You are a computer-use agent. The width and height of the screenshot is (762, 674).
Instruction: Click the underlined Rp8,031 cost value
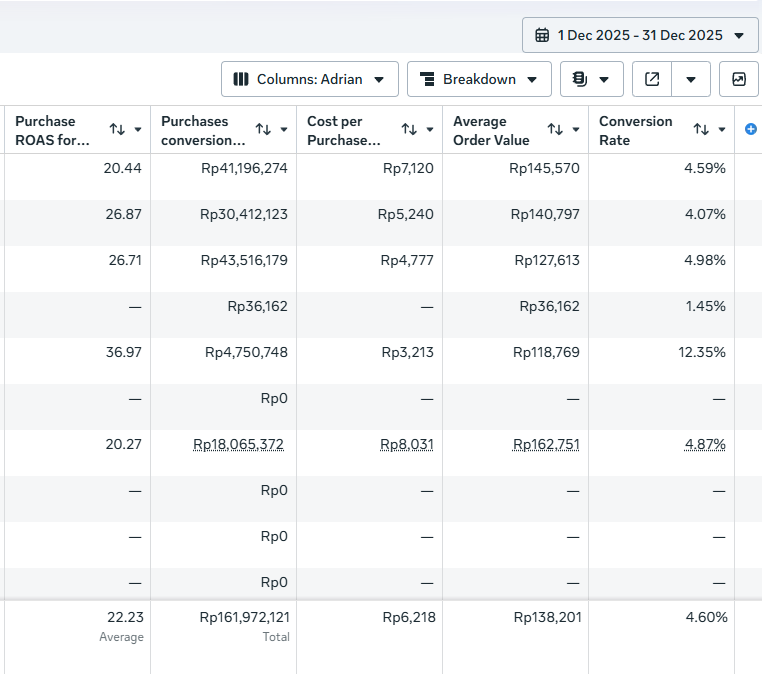(x=406, y=444)
